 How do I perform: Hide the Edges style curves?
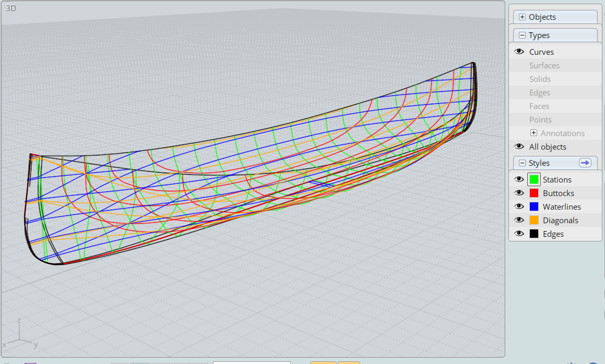pyautogui.click(x=519, y=233)
